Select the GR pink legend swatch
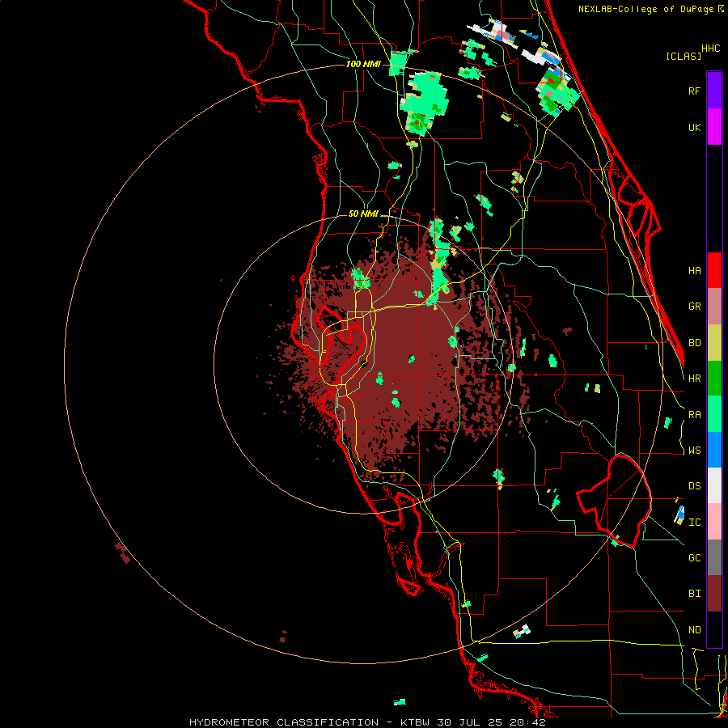 714,307
